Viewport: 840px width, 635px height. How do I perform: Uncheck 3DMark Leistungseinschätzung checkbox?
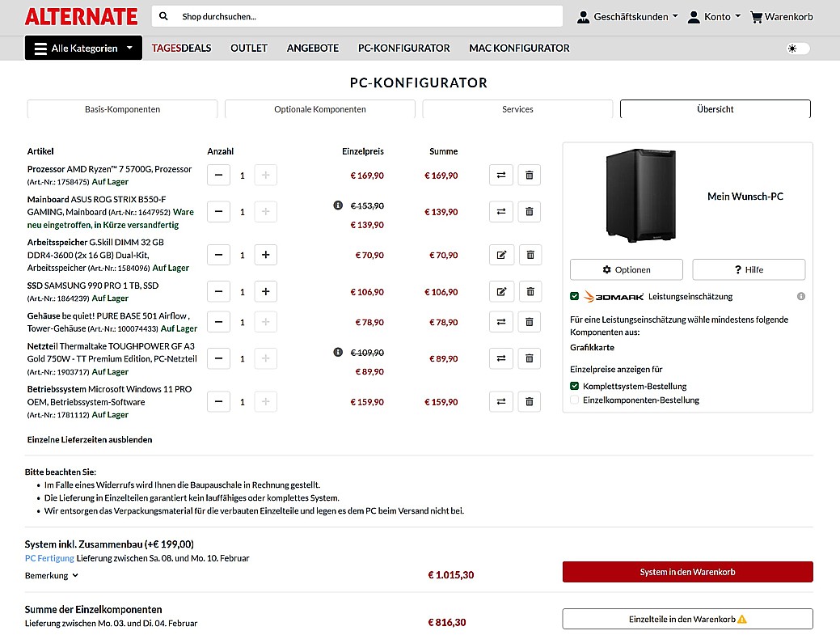574,296
